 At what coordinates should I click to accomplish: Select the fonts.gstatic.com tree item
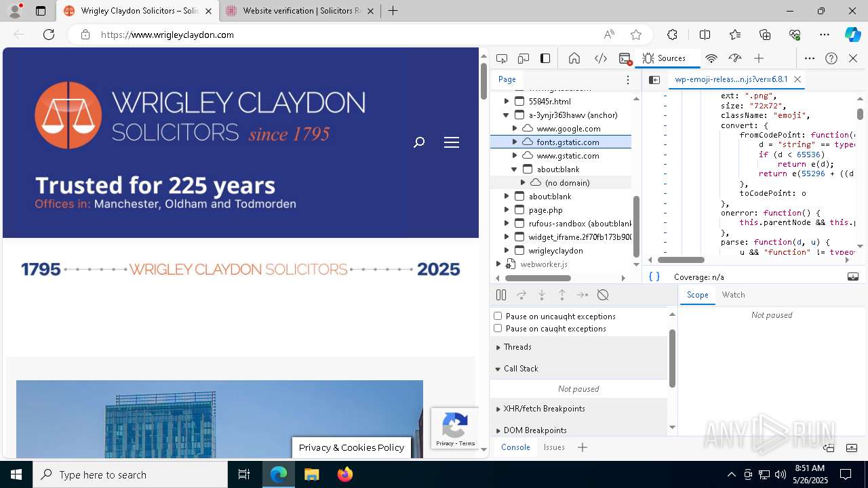click(x=561, y=142)
